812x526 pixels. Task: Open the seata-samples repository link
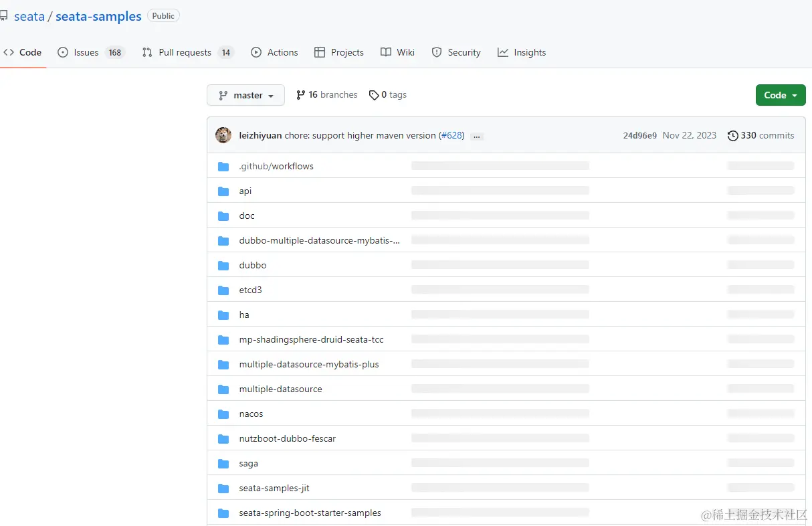click(98, 17)
